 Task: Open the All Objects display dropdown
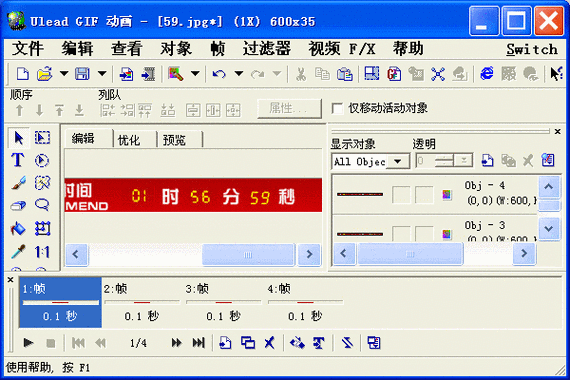pyautogui.click(x=370, y=161)
